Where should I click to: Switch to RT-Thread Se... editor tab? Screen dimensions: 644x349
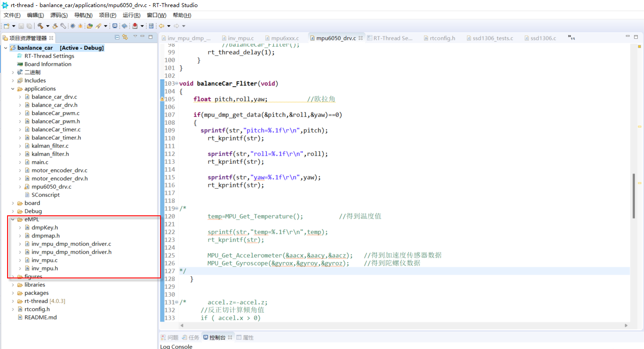pos(389,38)
